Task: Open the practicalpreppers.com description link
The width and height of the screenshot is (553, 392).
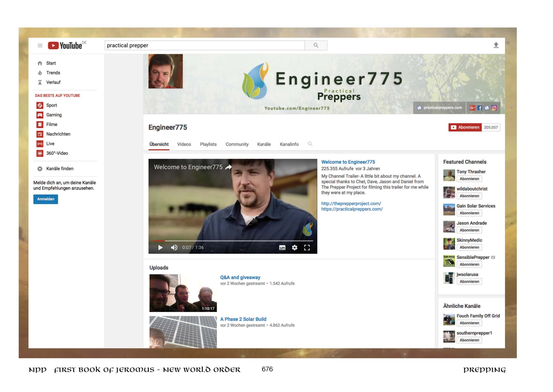Action: click(x=352, y=209)
